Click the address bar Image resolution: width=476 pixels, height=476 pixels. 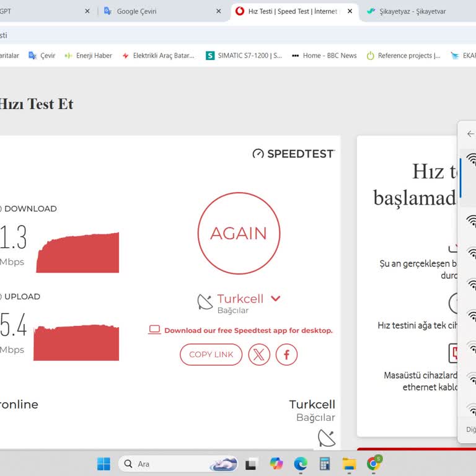pos(238,35)
